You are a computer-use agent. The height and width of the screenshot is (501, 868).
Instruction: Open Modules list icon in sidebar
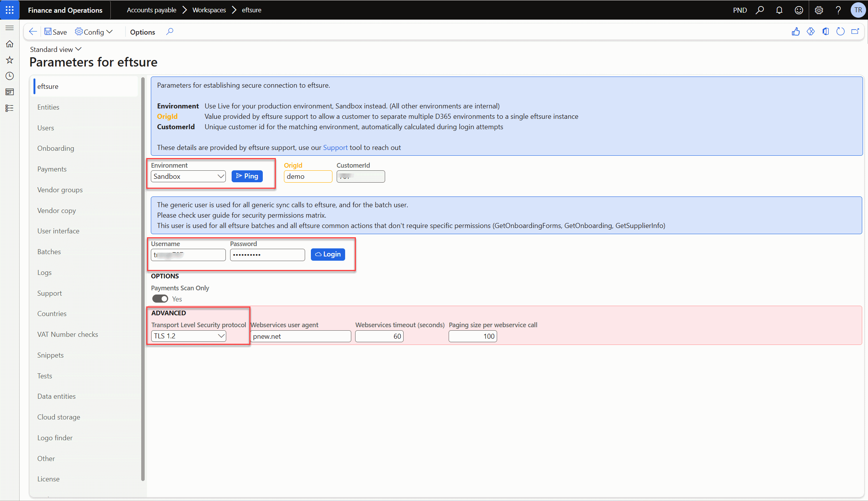coord(10,108)
